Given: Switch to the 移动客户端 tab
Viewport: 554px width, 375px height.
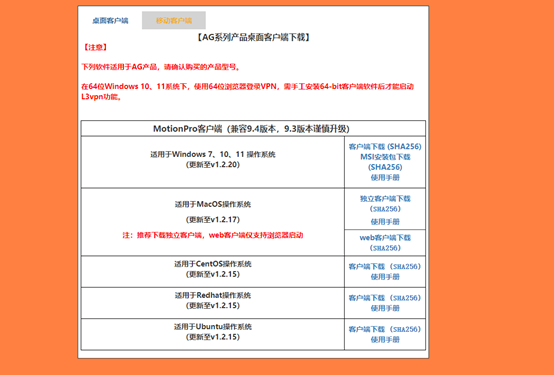Looking at the screenshot, I should 174,20.
